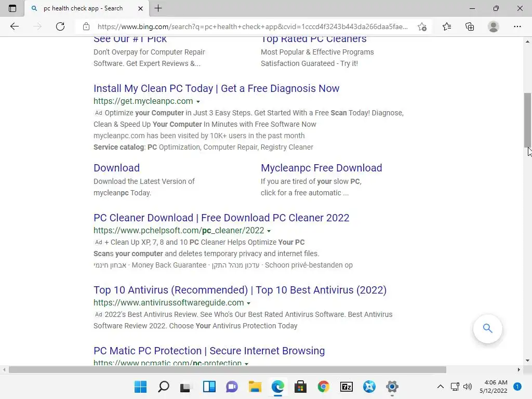The image size is (532, 399).
Task: Click the floating search button
Action: 487,328
